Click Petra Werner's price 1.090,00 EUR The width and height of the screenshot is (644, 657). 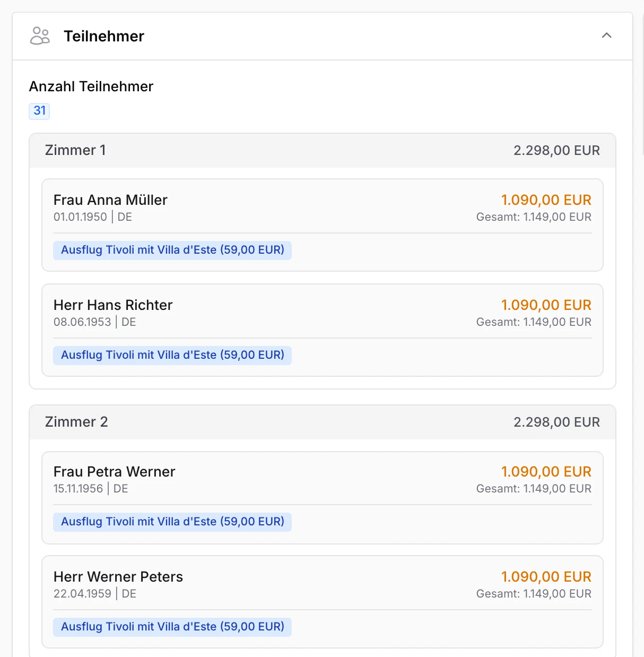tap(546, 471)
